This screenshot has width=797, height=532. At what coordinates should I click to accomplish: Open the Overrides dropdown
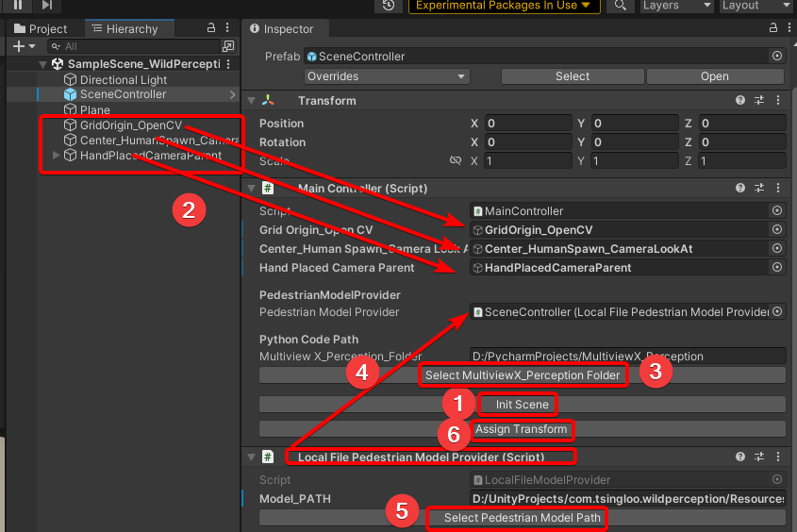click(387, 76)
